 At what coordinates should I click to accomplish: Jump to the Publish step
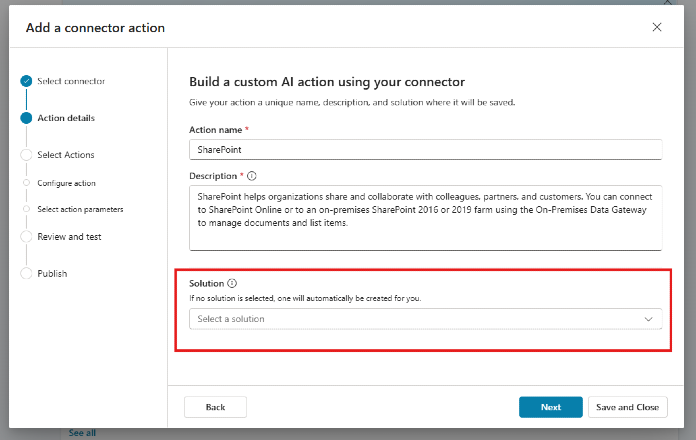pos(52,274)
